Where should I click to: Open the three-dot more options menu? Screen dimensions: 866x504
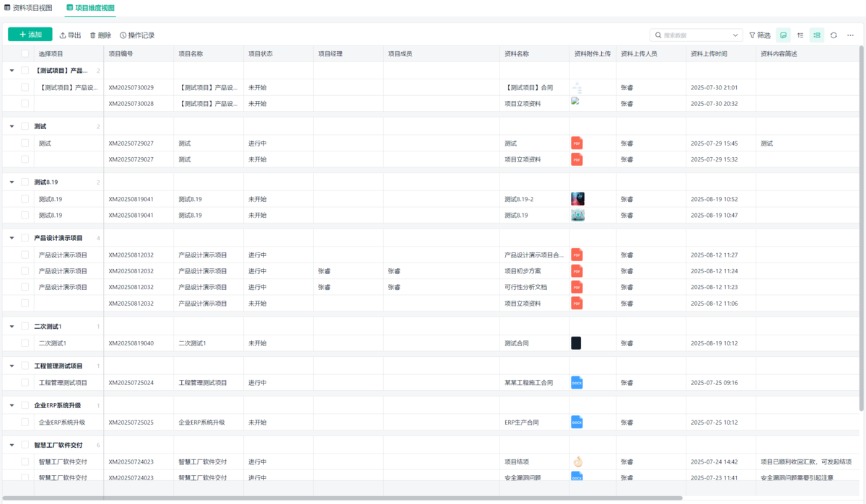851,35
